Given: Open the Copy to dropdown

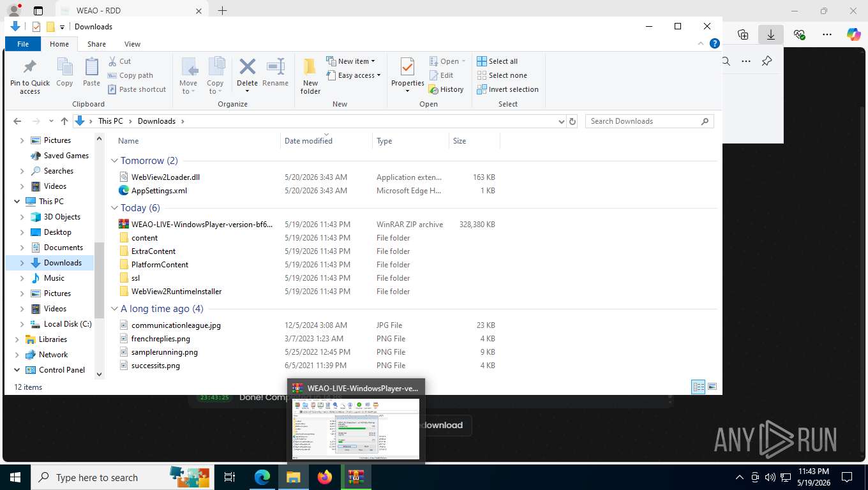Looking at the screenshot, I should coord(215,77).
